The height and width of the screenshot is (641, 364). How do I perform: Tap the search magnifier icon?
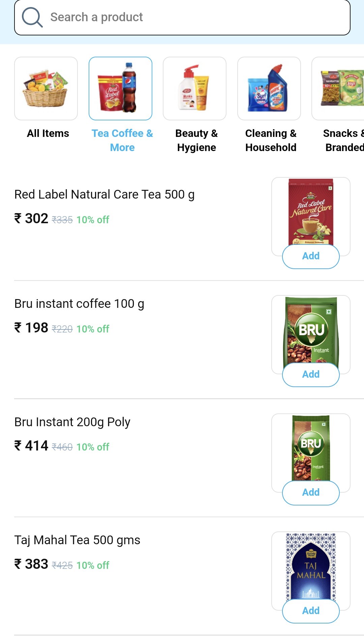pos(32,18)
